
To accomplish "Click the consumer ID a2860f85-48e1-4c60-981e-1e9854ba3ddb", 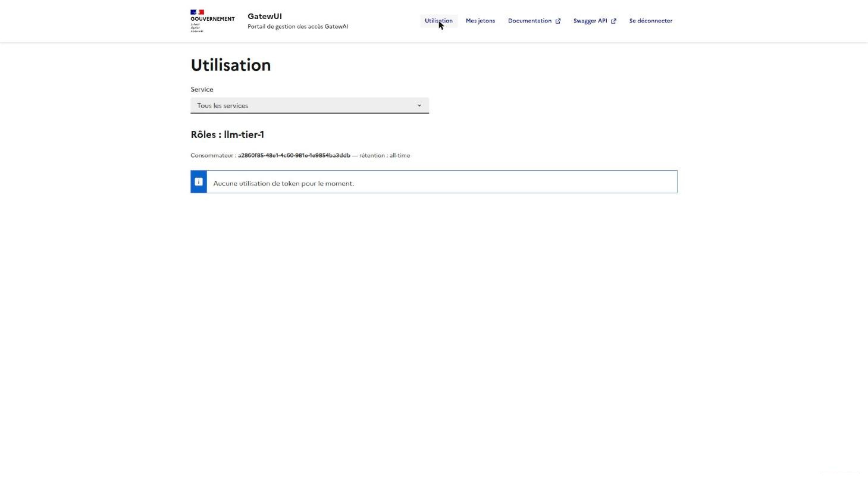I will (294, 155).
